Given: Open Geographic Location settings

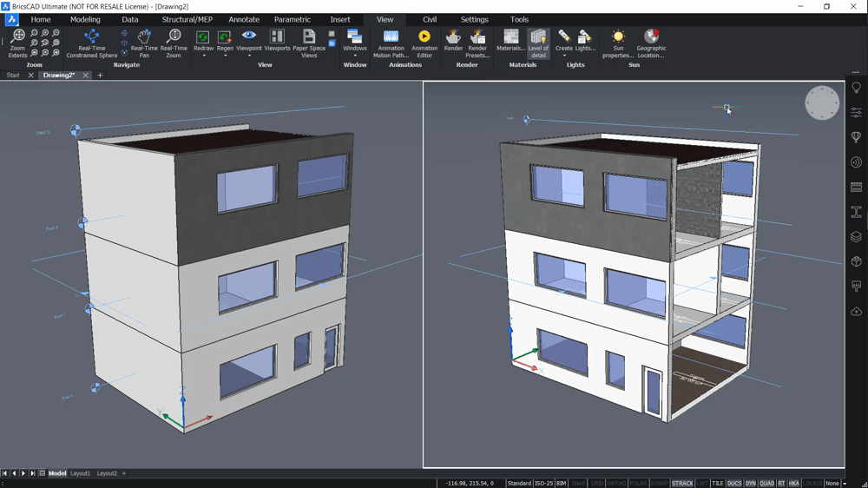Looking at the screenshot, I should [651, 43].
